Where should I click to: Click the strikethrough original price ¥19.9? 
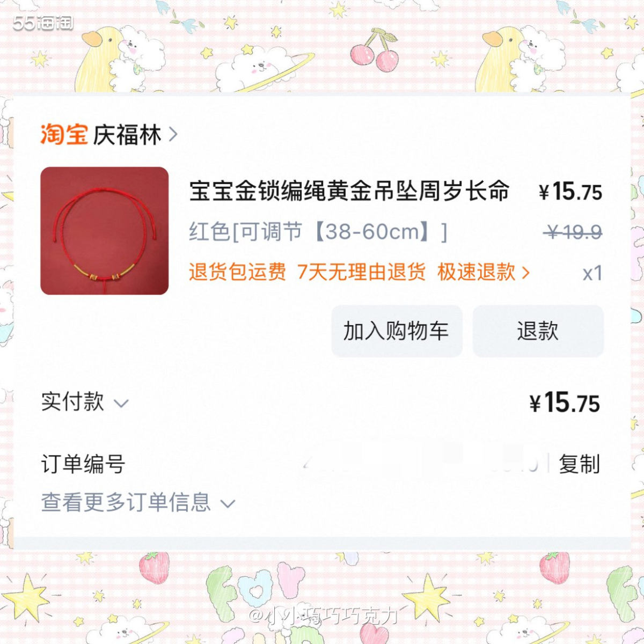573,232
